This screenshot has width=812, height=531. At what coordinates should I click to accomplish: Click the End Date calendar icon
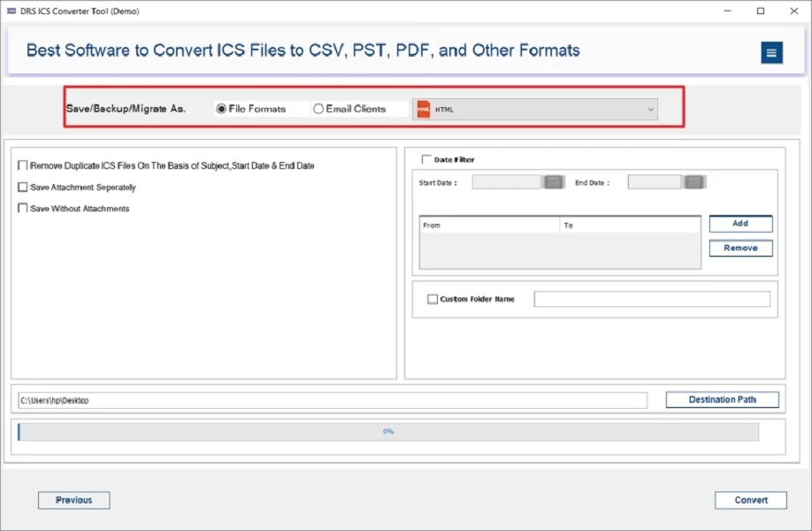[694, 182]
